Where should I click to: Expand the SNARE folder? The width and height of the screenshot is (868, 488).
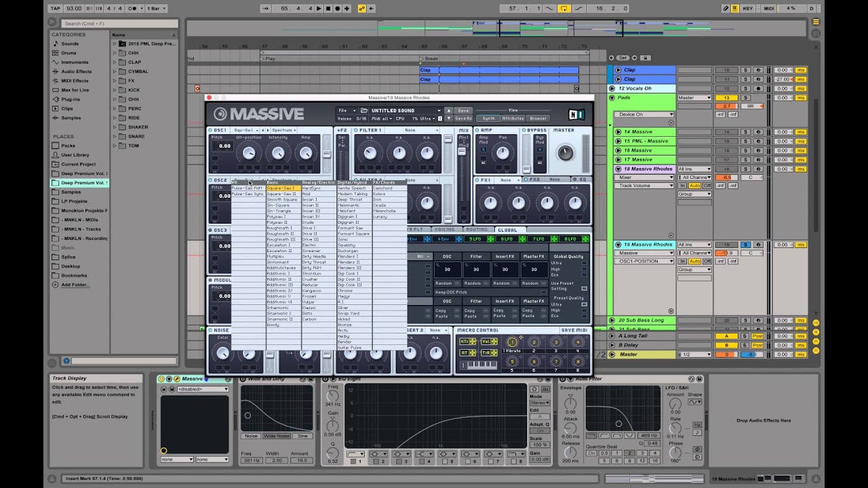point(115,136)
